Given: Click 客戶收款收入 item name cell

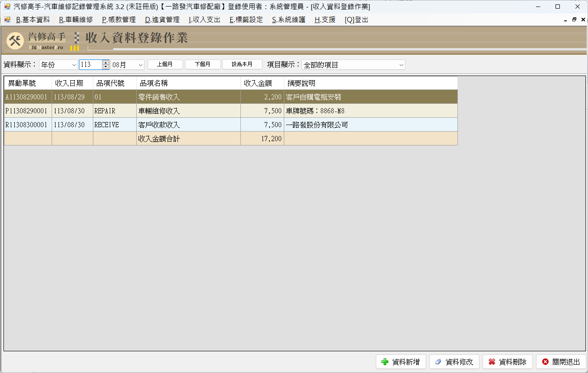Looking at the screenshot, I should point(188,125).
